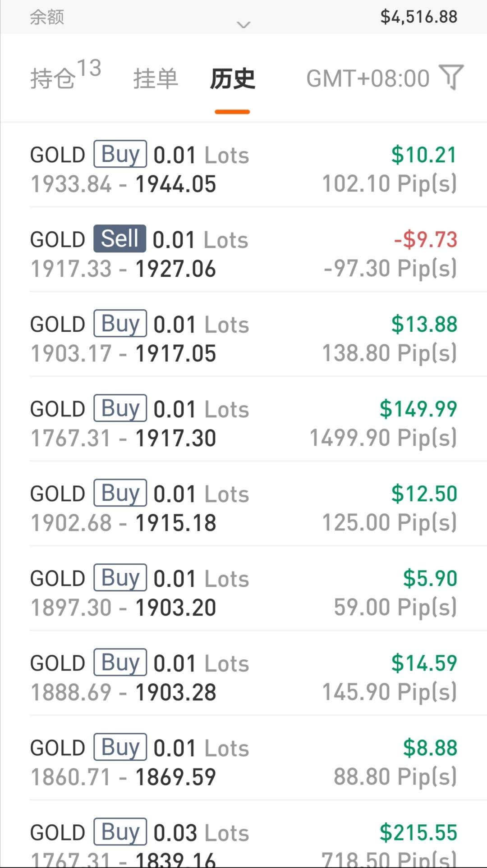487x868 pixels.
Task: Open the trade with 59.00 pips gain
Action: pyautogui.click(x=243, y=592)
